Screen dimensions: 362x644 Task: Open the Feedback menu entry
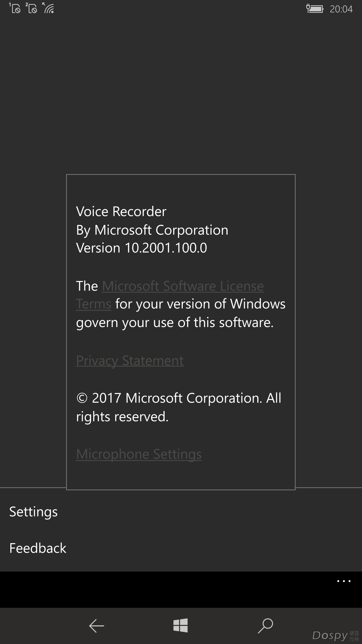click(38, 548)
